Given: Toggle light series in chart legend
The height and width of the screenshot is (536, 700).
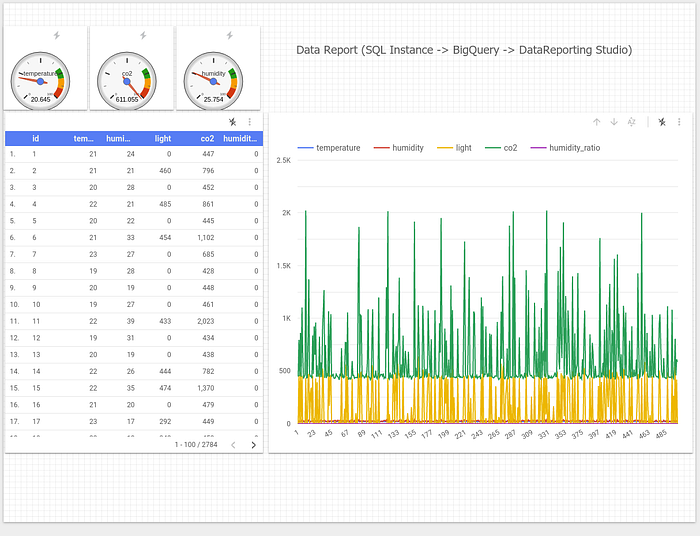Looking at the screenshot, I should 454,148.
